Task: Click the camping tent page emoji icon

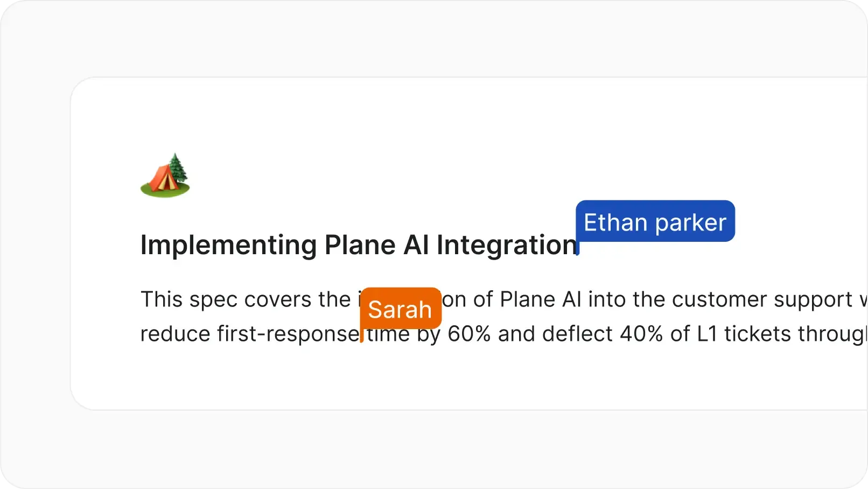Action: click(x=165, y=176)
